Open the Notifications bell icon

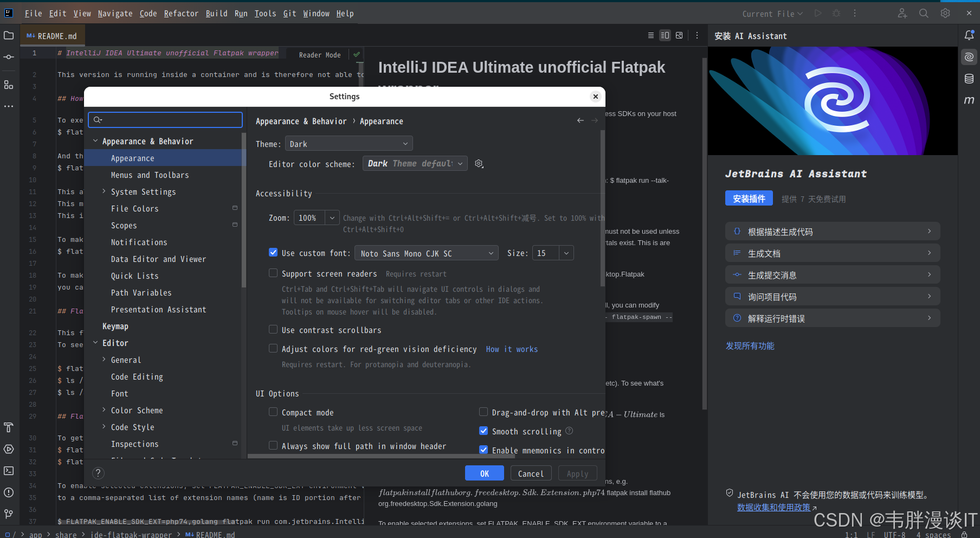tap(969, 35)
